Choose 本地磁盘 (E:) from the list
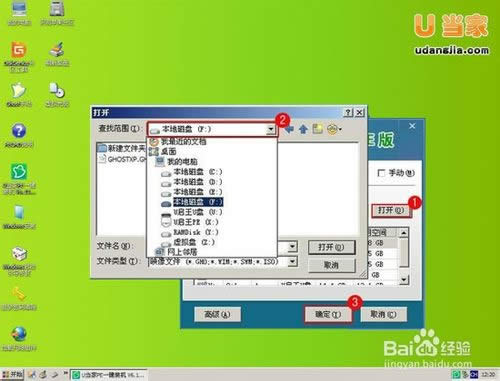 [x=192, y=192]
